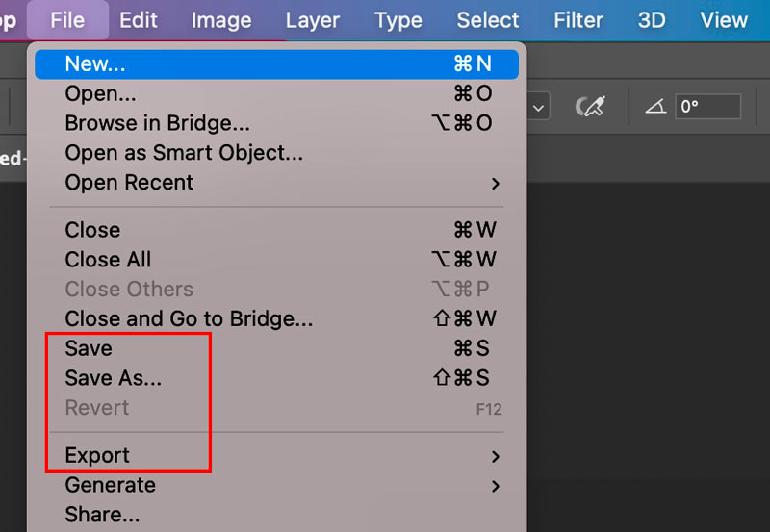Viewport: 770px width, 532px height.
Task: Choose New... from the File menu
Action: pyautogui.click(x=95, y=64)
